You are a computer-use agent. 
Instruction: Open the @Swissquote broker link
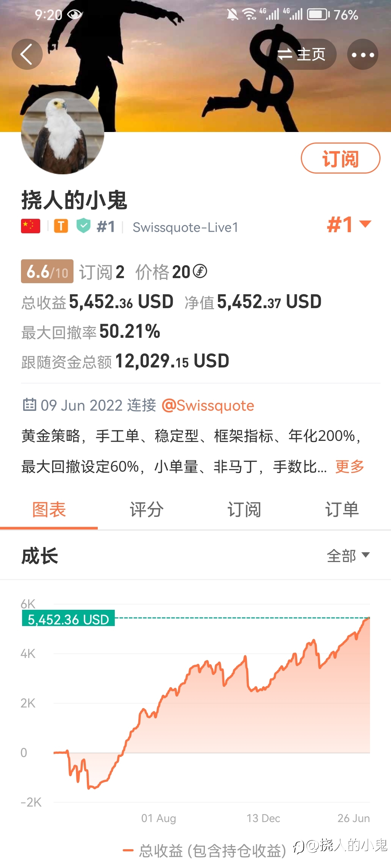click(x=208, y=405)
